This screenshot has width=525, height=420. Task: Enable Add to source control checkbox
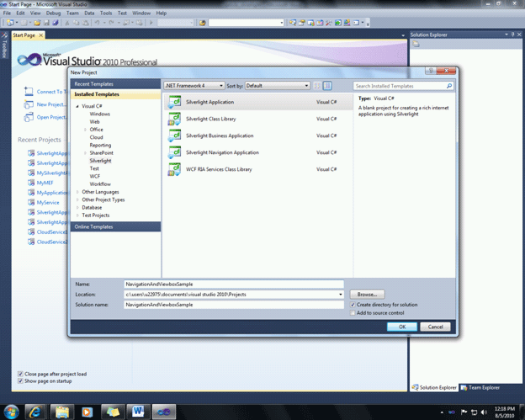353,313
